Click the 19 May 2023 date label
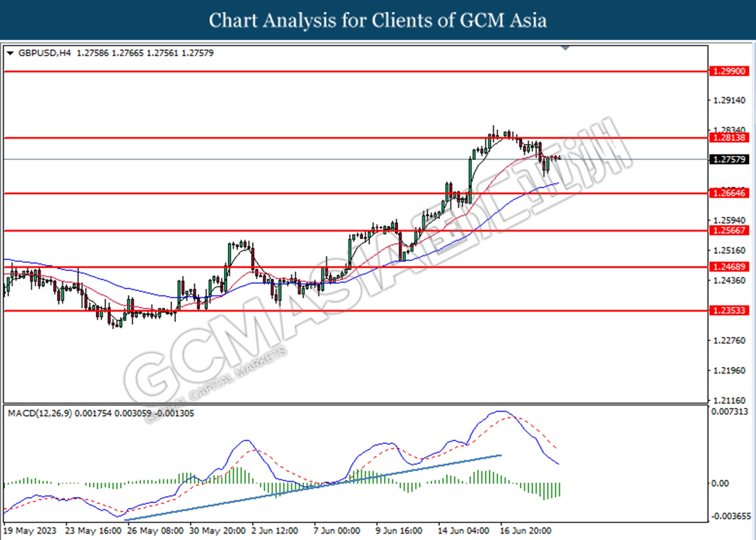The height and width of the screenshot is (540, 756). click(x=29, y=531)
